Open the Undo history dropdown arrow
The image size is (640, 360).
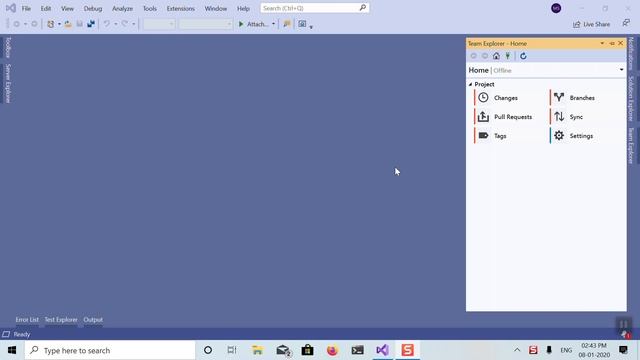coord(116,24)
